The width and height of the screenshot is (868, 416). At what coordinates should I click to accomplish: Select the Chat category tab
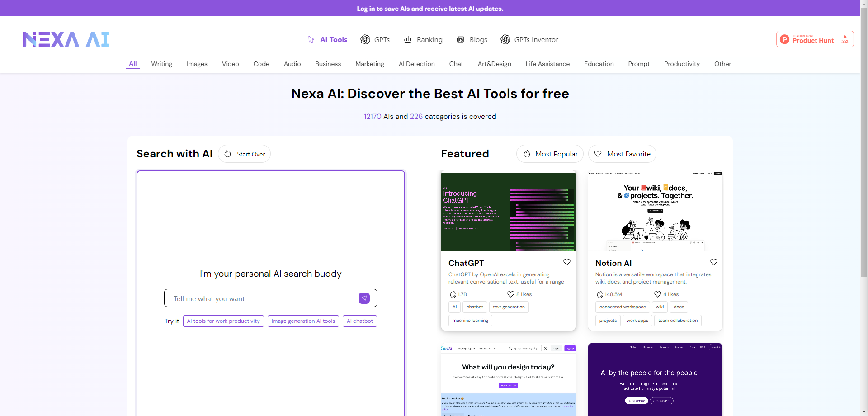pyautogui.click(x=456, y=64)
